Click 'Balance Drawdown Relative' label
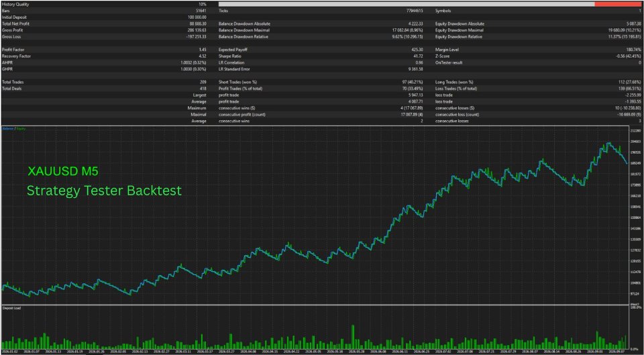644x355 pixels. [x=244, y=37]
